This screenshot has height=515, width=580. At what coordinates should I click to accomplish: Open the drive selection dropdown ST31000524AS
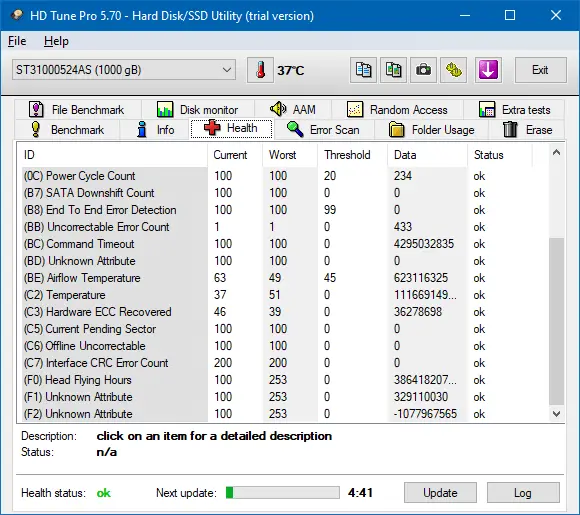(x=124, y=70)
